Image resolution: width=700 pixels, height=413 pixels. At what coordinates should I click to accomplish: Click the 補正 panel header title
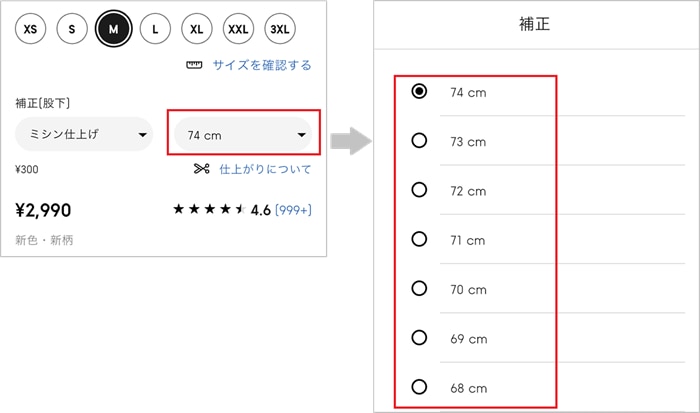coord(534,24)
